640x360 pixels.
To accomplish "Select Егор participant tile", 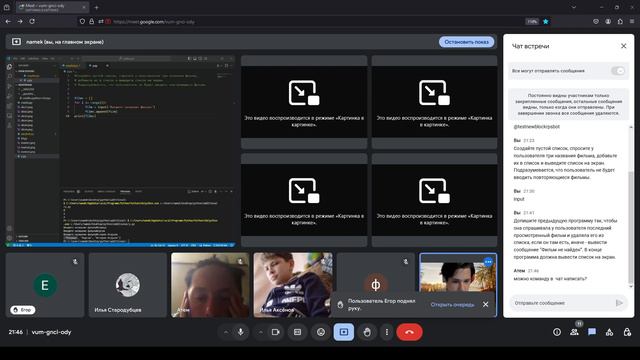I will click(45, 285).
